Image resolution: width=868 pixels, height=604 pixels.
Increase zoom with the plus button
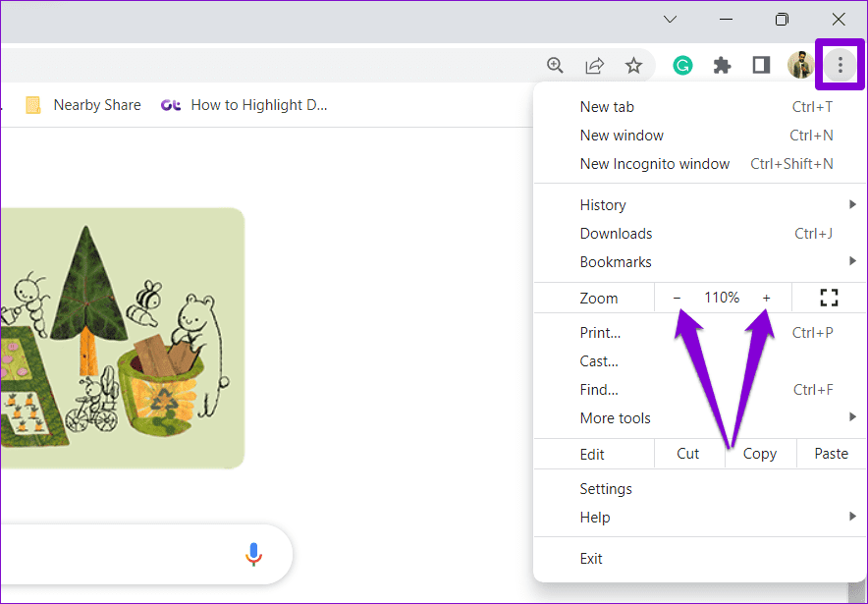(x=766, y=298)
